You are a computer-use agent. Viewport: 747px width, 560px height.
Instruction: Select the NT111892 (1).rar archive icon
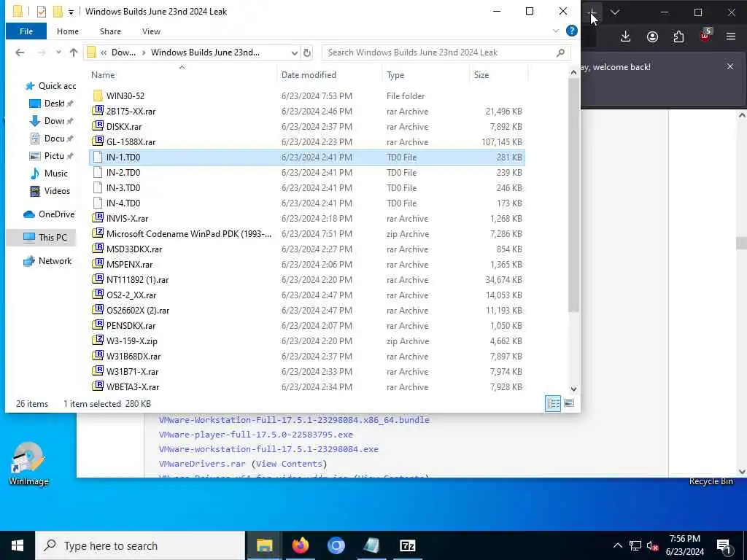click(98, 279)
